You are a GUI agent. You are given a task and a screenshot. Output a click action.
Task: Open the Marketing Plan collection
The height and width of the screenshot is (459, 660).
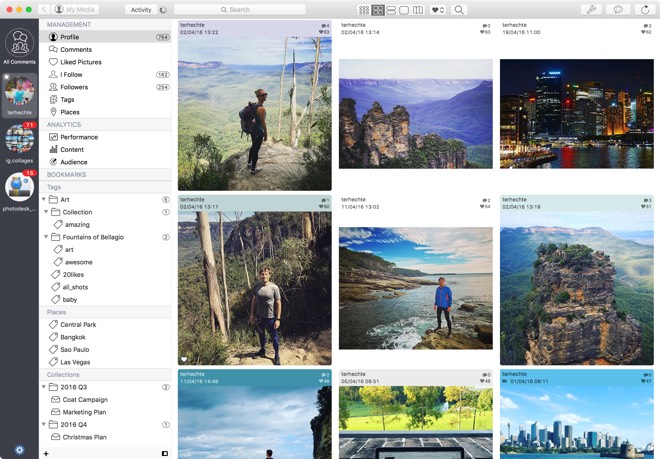tap(105, 412)
